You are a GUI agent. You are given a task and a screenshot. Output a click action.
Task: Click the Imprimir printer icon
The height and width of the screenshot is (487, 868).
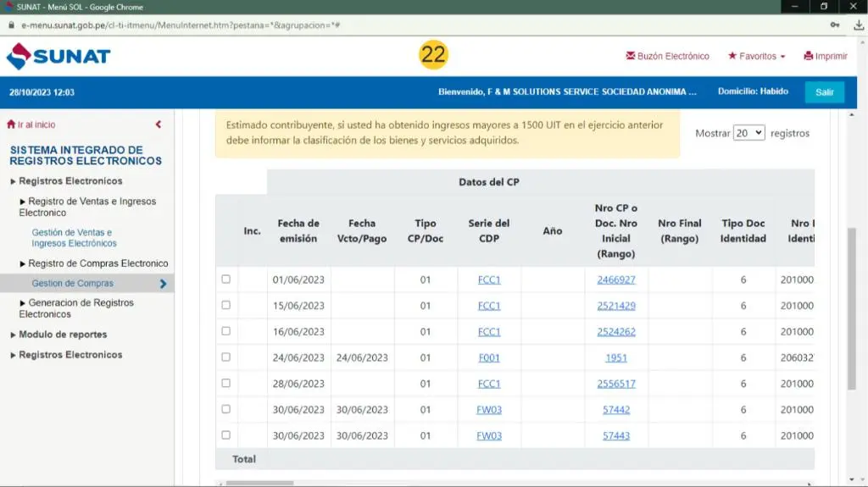(809, 56)
